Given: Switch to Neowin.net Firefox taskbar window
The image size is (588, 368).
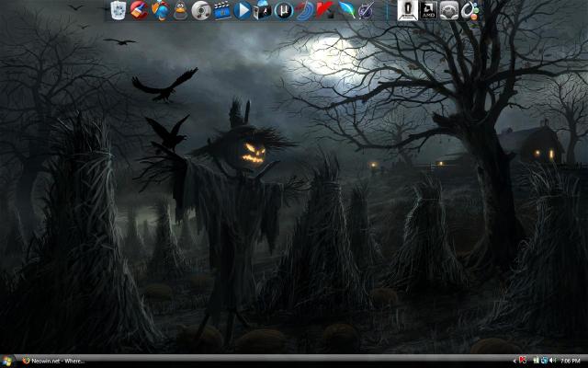Looking at the screenshot, I should pos(53,362).
